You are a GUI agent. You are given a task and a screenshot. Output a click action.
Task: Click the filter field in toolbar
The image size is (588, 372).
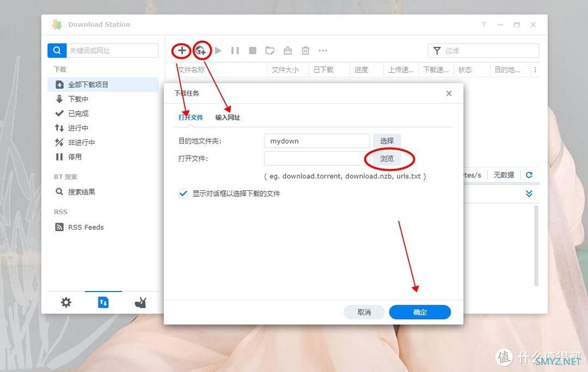[483, 50]
